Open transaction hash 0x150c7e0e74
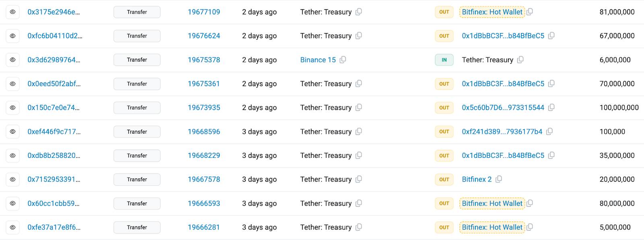Image resolution: width=644 pixels, height=240 pixels. pos(54,108)
